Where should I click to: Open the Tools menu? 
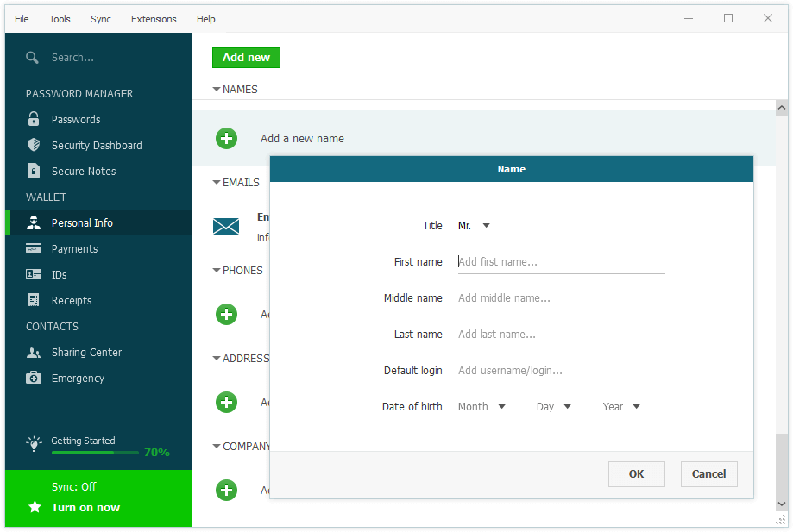point(59,18)
